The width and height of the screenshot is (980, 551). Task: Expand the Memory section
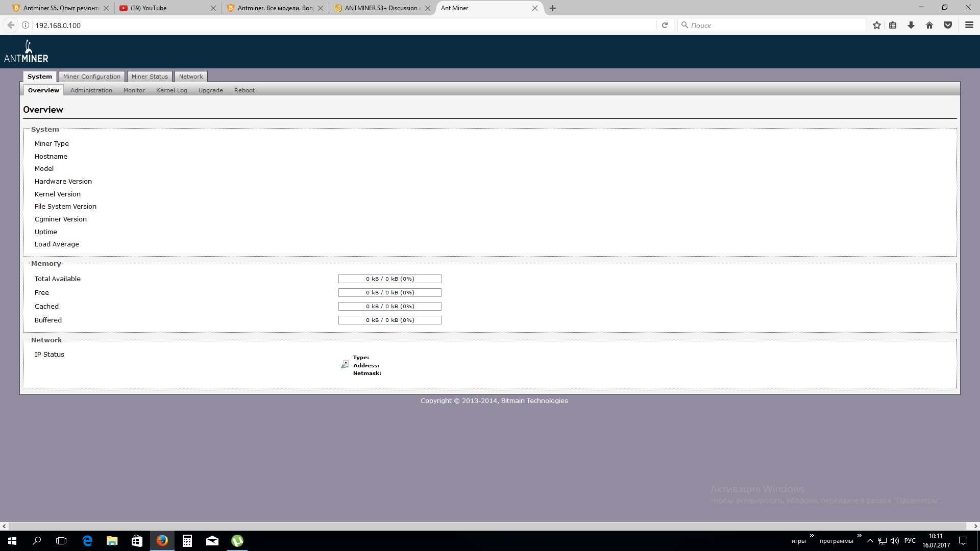(46, 263)
